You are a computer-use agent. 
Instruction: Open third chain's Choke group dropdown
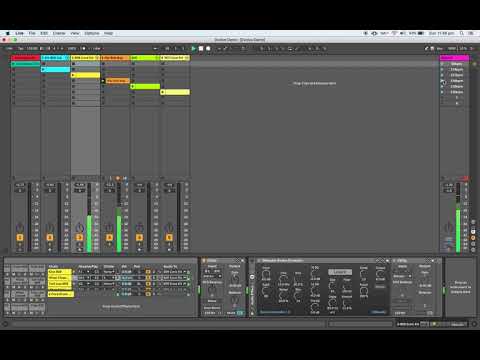click(x=109, y=284)
